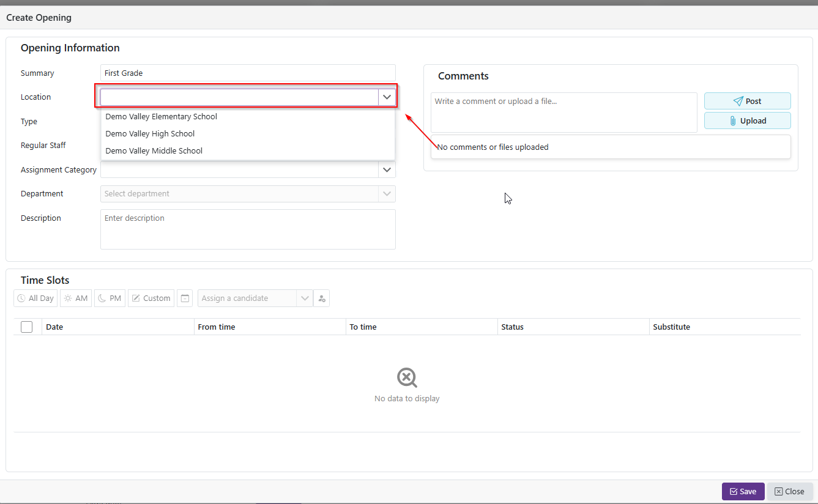Focus the write a comment field
818x504 pixels.
563,113
